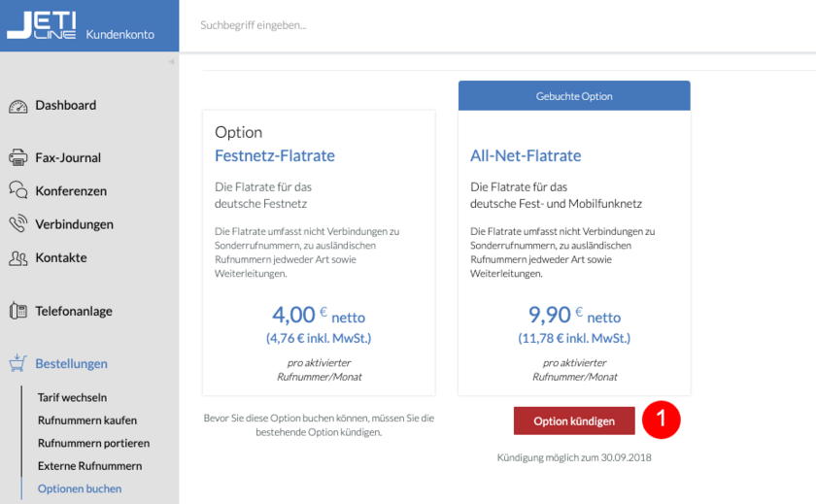Select Rufnummern kaufen submenu item
Screen dimensions: 816x504
tap(87, 420)
